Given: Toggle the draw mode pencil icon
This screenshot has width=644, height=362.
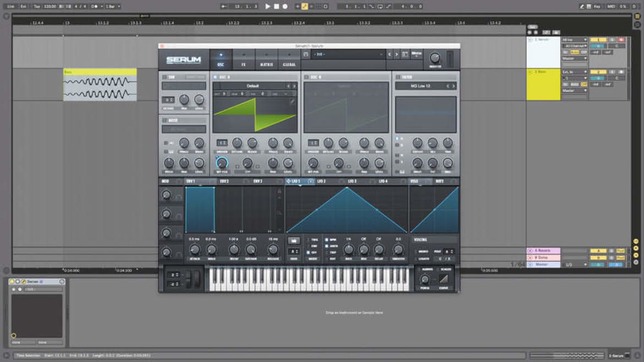Looking at the screenshot, I should pyautogui.click(x=582, y=6).
